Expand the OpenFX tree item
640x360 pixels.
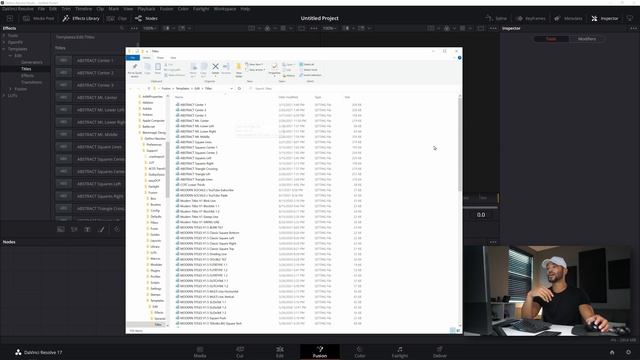click(4, 42)
